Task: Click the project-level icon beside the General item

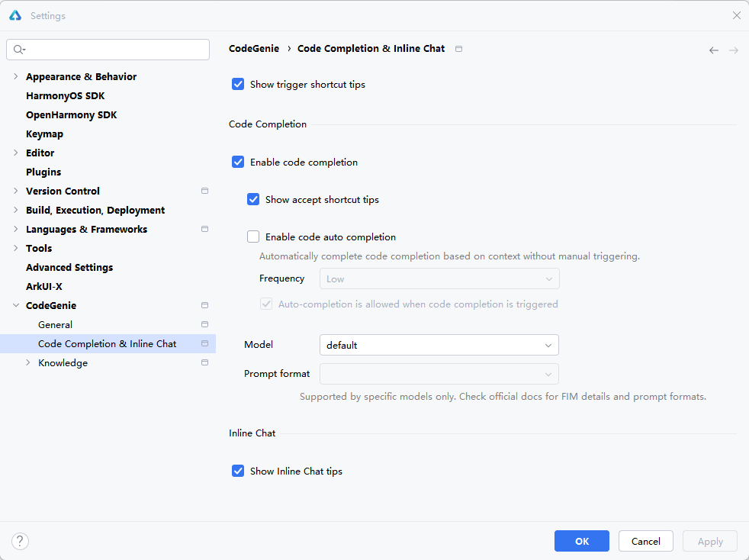Action: tap(204, 325)
